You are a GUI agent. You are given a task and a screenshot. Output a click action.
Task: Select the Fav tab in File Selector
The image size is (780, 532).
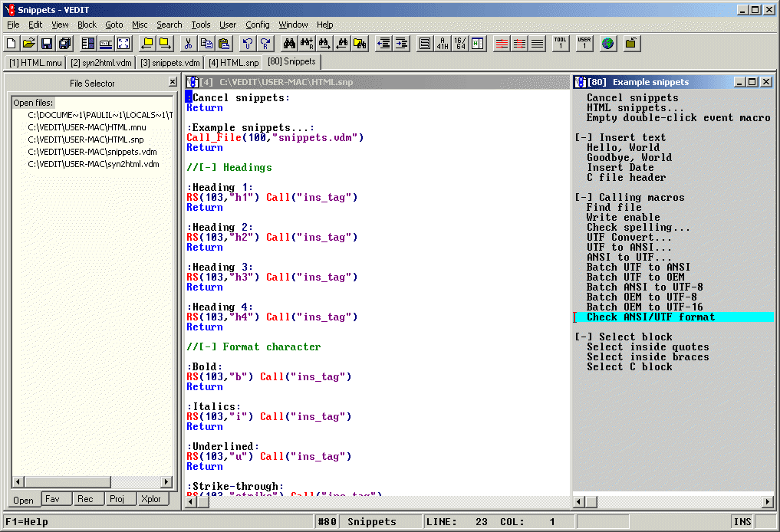click(52, 500)
